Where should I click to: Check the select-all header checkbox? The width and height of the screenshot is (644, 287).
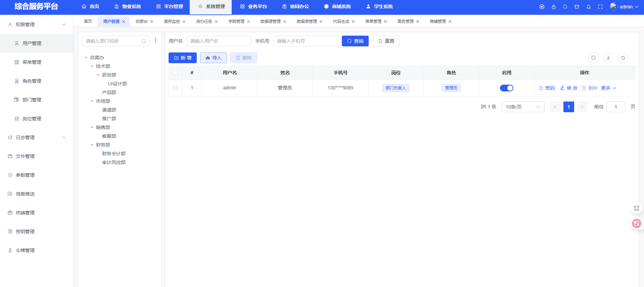175,73
